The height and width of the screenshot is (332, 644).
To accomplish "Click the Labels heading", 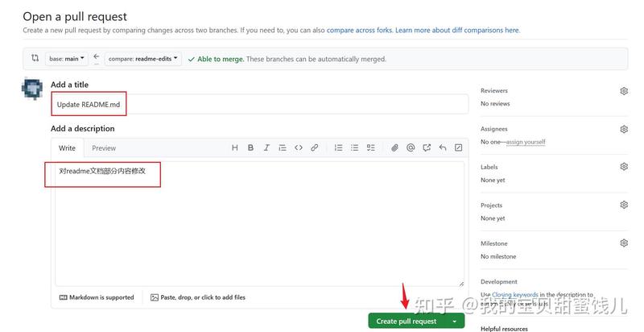I will pyautogui.click(x=489, y=167).
